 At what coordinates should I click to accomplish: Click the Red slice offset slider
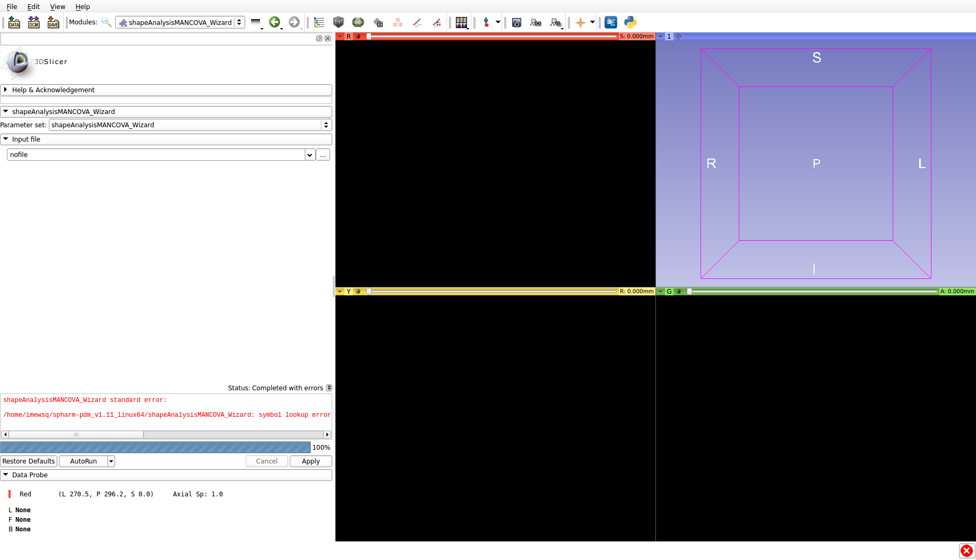494,37
